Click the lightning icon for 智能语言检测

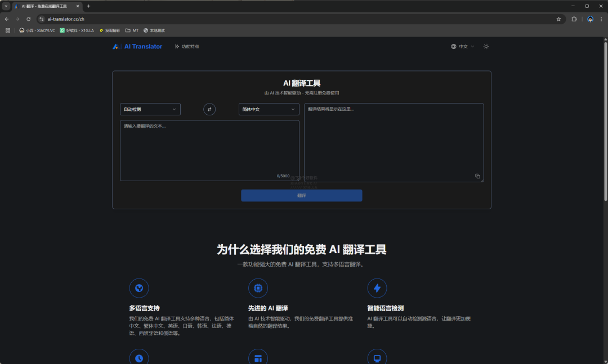point(377,288)
